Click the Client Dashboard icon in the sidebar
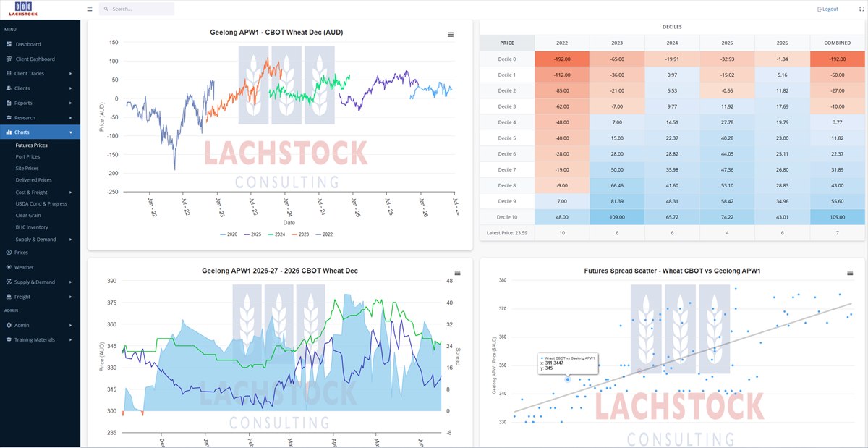The height and width of the screenshot is (448, 868). pyautogui.click(x=9, y=59)
